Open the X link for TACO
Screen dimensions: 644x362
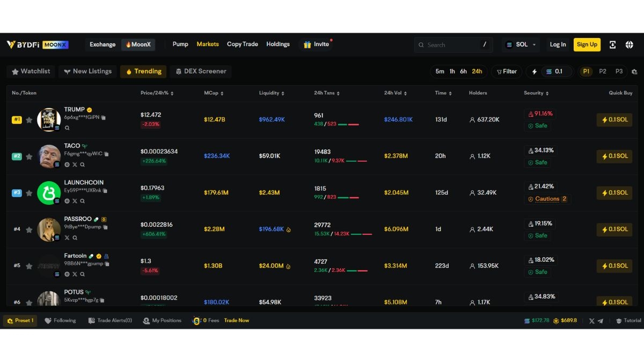[x=75, y=165]
